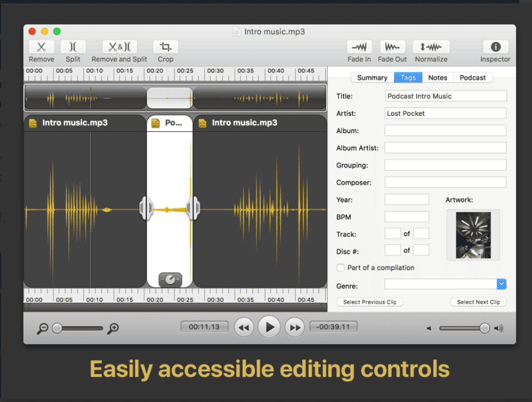Viewport: 532px width, 402px height.
Task: Click the Grouping input field
Action: click(x=446, y=165)
